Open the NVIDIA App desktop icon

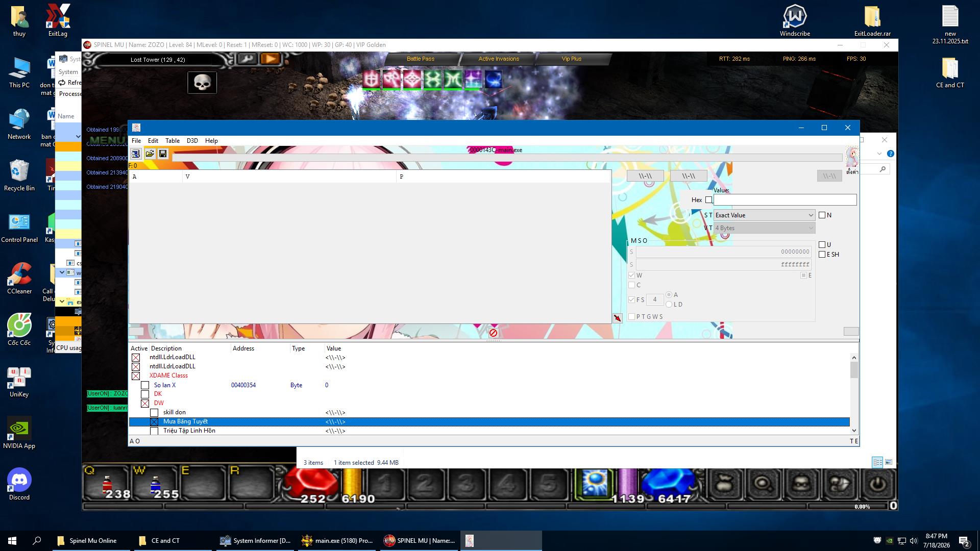19,433
